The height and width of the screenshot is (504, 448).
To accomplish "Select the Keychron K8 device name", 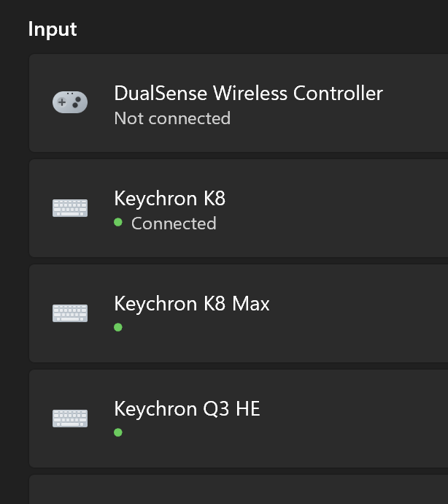I will (x=169, y=199).
